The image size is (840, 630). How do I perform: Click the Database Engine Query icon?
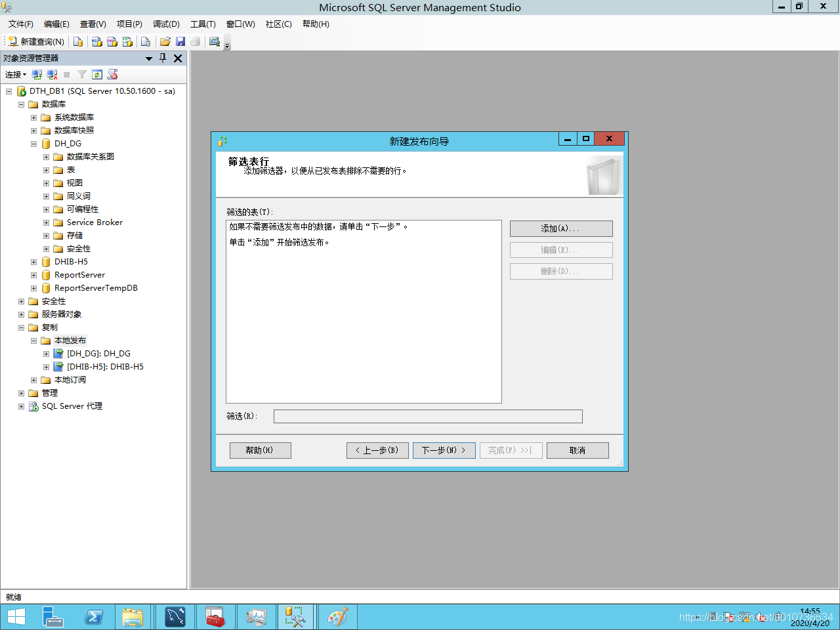pos(78,41)
